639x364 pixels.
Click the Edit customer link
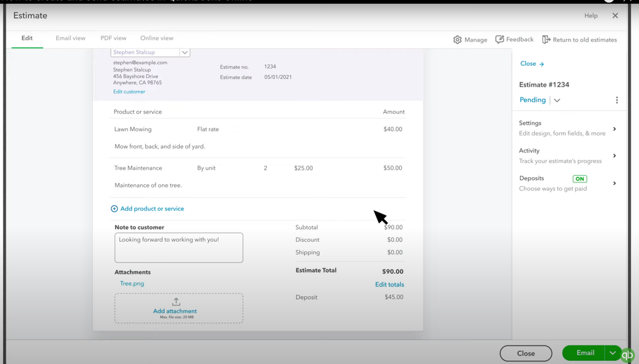coord(129,91)
